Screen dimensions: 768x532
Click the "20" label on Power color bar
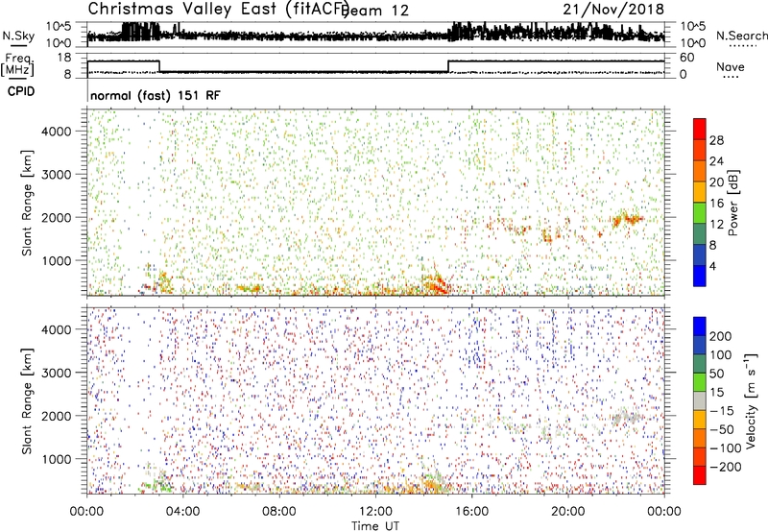tap(716, 182)
